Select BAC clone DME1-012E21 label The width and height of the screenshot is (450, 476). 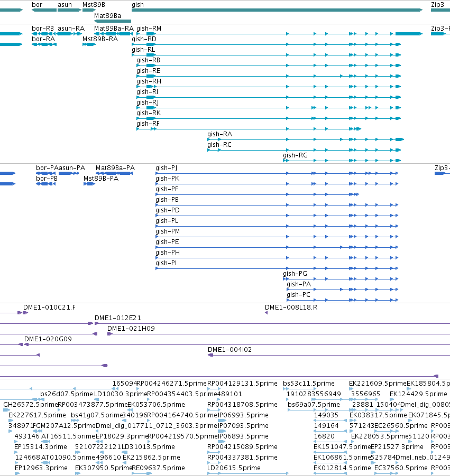point(118,318)
